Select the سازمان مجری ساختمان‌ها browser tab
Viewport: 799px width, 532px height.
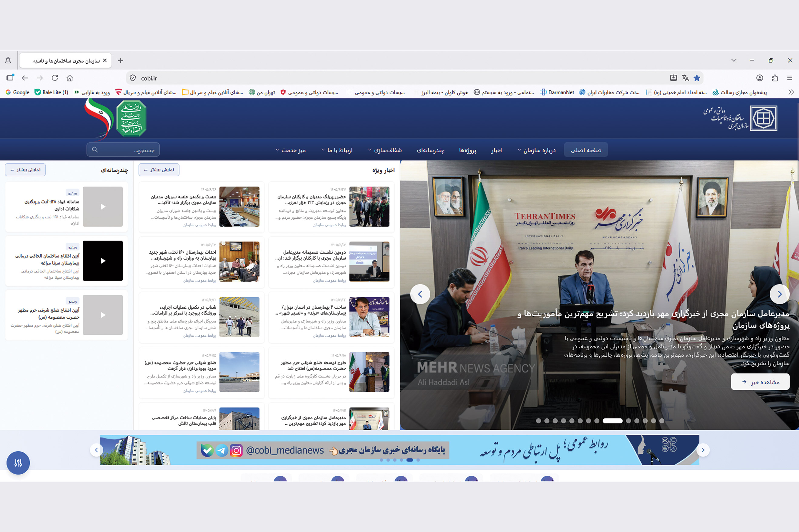[x=65, y=60]
